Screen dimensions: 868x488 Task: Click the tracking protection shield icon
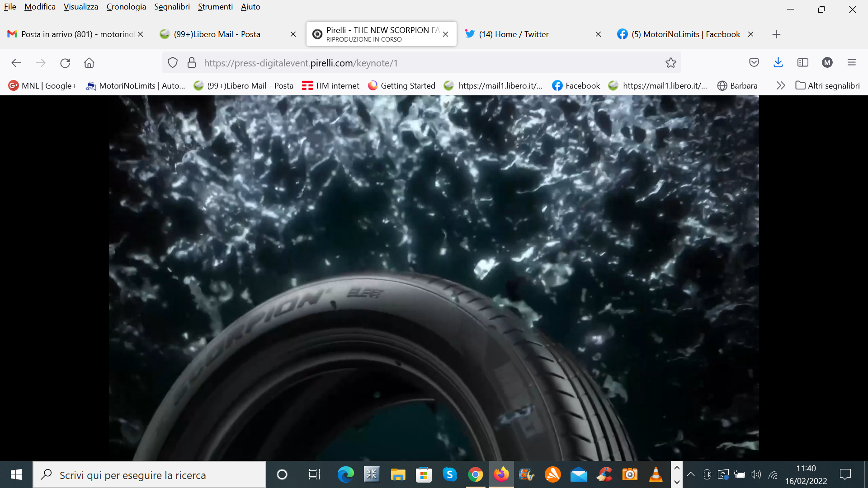click(x=173, y=63)
